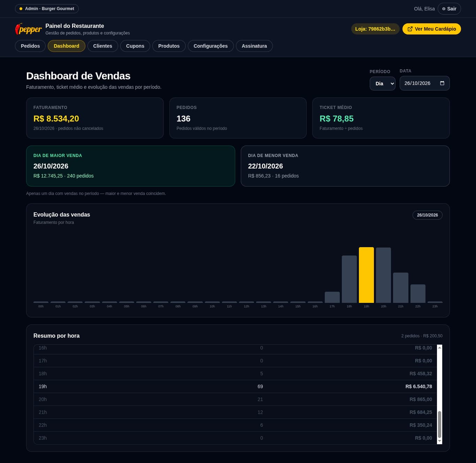
Task: Click the Ver Meu Cardápio button
Action: [431, 29]
